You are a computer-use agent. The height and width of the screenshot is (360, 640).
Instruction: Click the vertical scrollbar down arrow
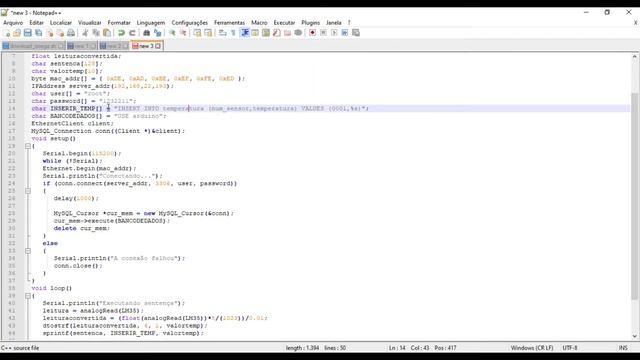click(x=634, y=336)
